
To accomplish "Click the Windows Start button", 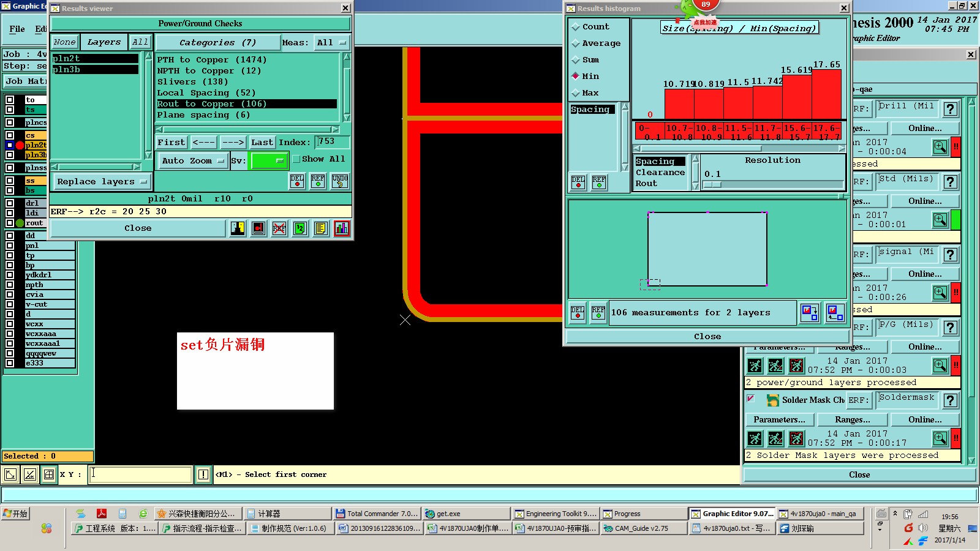I will coord(15,514).
